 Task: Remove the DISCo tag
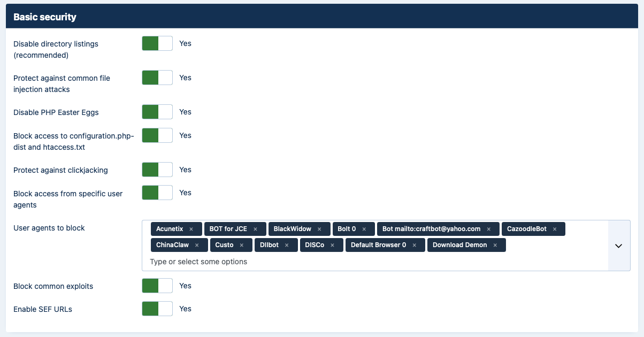(x=333, y=245)
